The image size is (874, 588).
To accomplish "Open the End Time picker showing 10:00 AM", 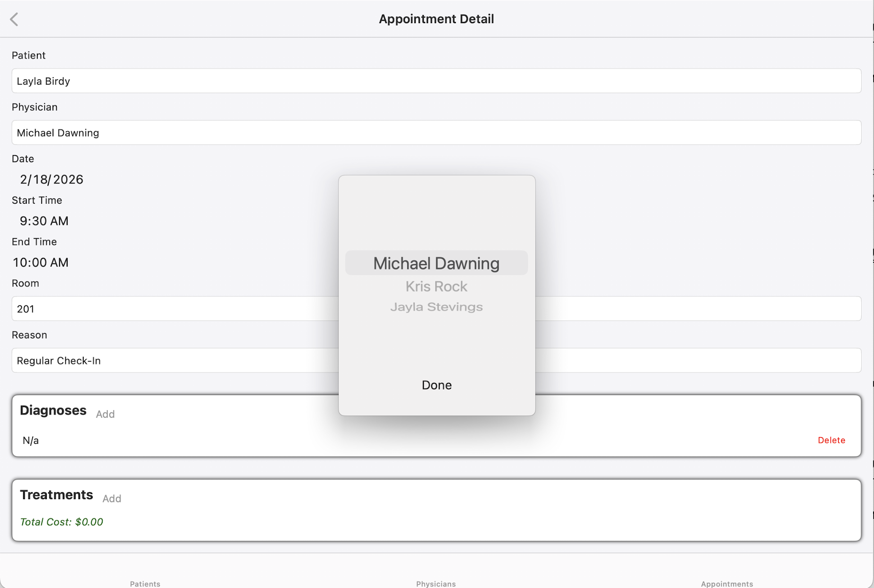I will point(41,262).
